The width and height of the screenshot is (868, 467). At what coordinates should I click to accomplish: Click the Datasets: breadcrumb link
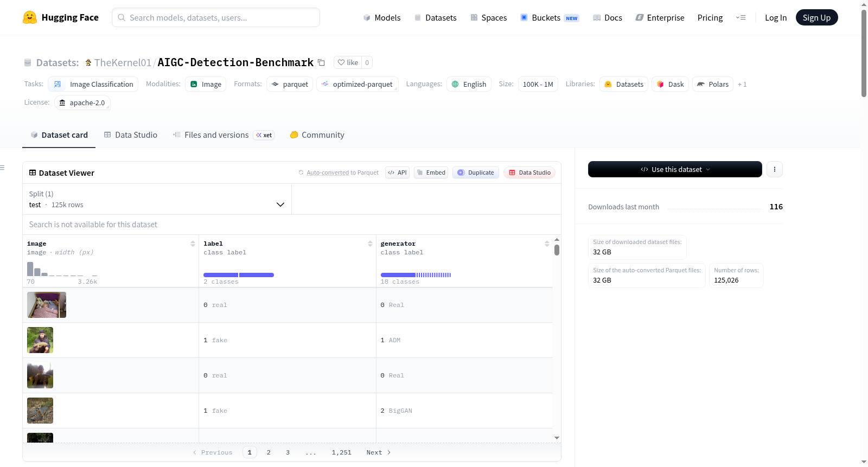57,62
